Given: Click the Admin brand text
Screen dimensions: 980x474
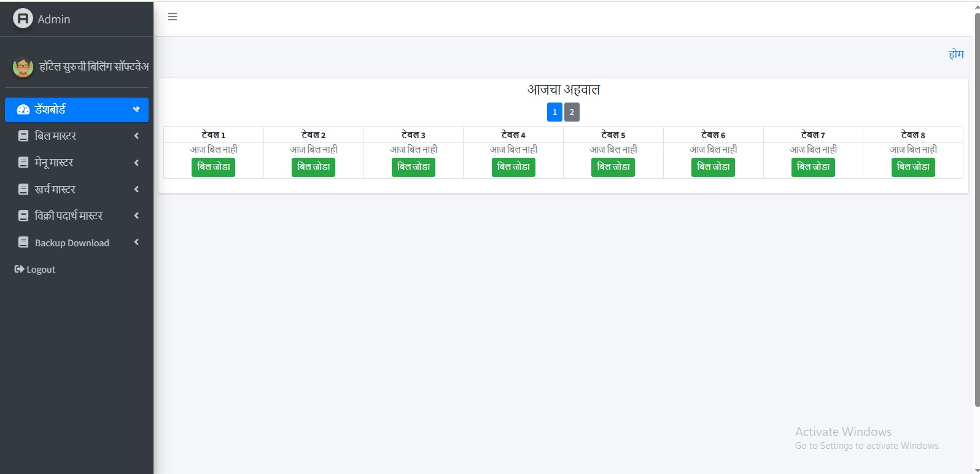Looking at the screenshot, I should 54,19.
